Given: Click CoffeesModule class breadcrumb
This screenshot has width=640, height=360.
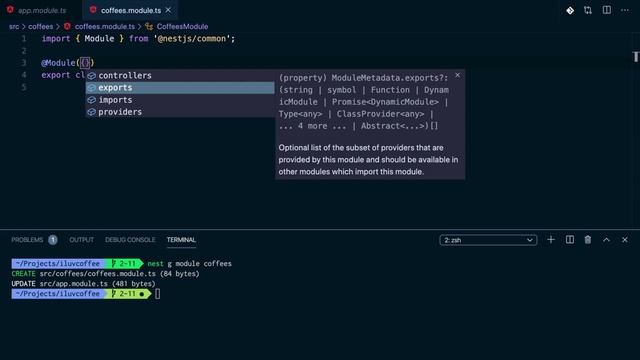Looking at the screenshot, I should click(182, 27).
